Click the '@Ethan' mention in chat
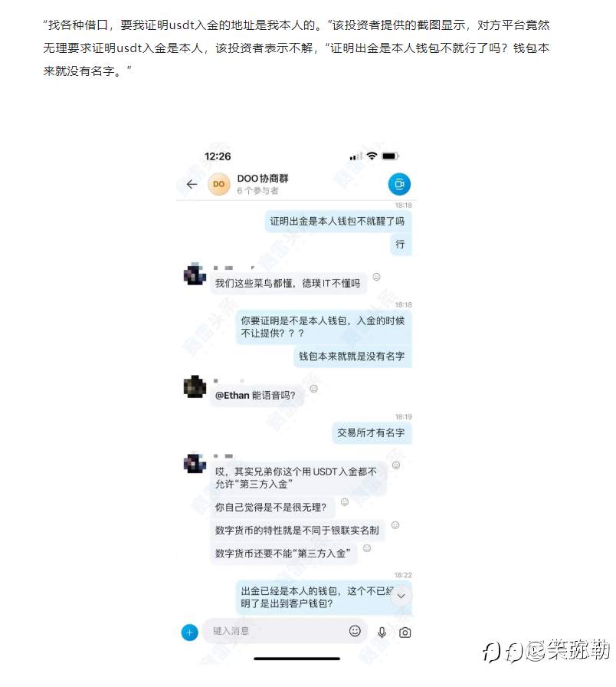This screenshot has height=687, width=616. click(232, 395)
